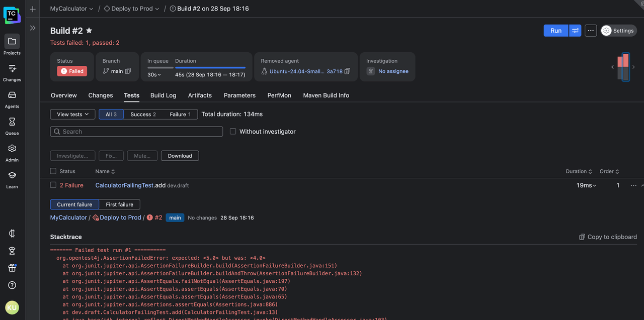Open the Queue hourglass icon

[x=12, y=122]
